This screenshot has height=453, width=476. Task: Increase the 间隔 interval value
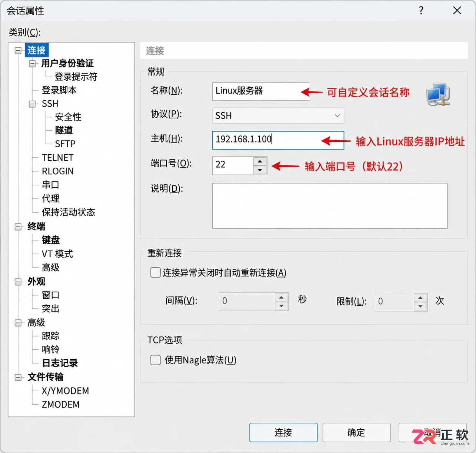[x=282, y=298]
